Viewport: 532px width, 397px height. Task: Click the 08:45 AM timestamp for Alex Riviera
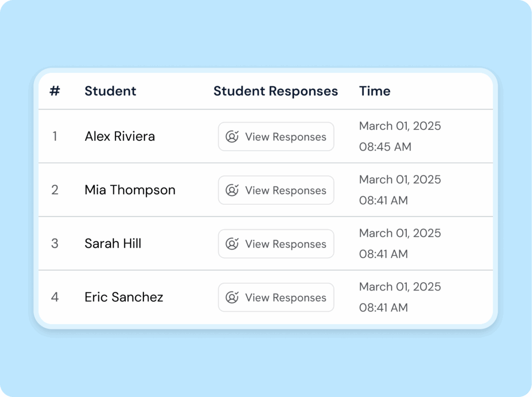pyautogui.click(x=385, y=147)
